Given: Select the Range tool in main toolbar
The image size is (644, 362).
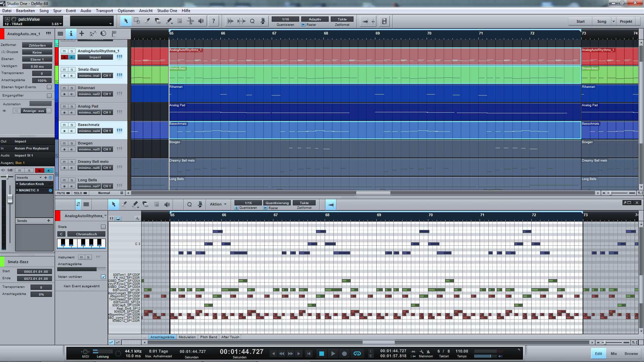Looking at the screenshot, I should (x=137, y=21).
